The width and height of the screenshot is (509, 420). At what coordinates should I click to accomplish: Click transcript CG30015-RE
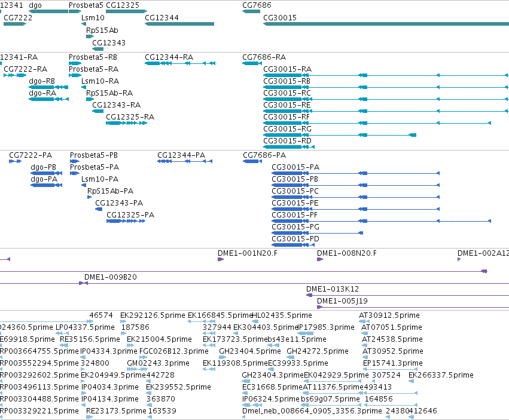[x=286, y=105]
